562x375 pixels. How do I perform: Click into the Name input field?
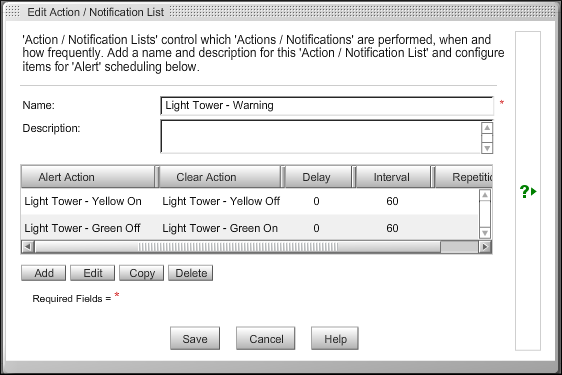pyautogui.click(x=327, y=106)
